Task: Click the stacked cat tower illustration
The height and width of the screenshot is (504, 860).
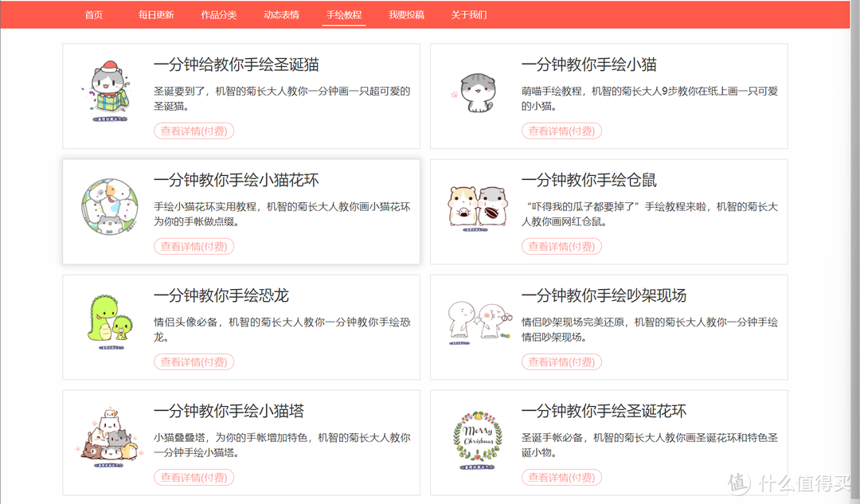Action: 109,440
